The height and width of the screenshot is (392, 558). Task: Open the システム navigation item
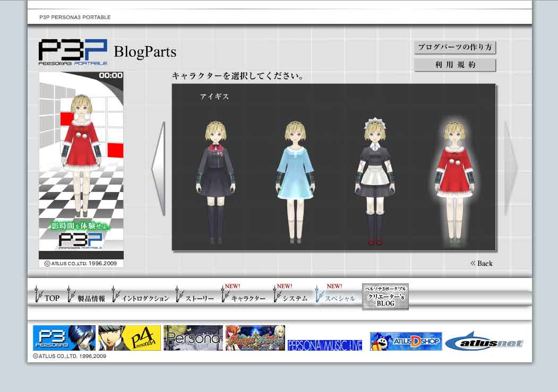290,294
